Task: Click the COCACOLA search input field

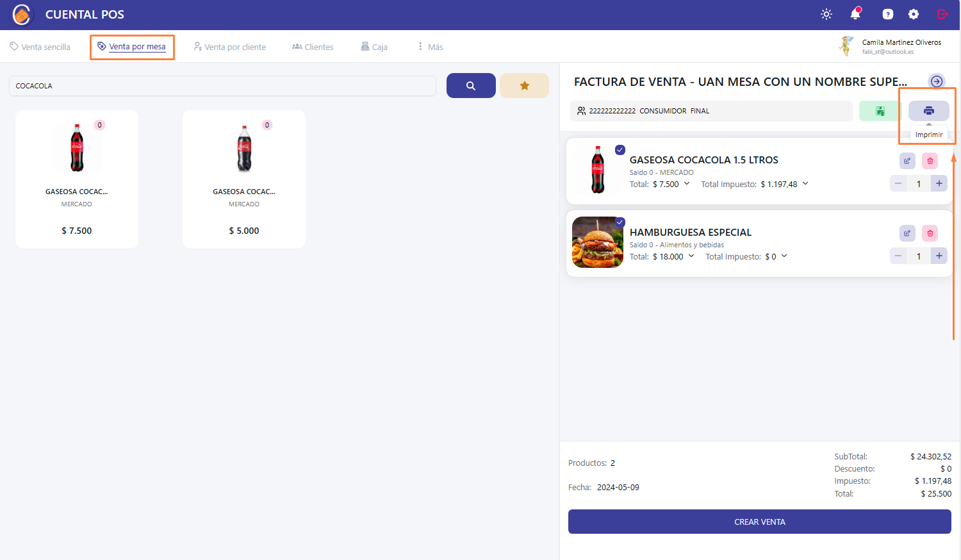Action: pos(222,86)
